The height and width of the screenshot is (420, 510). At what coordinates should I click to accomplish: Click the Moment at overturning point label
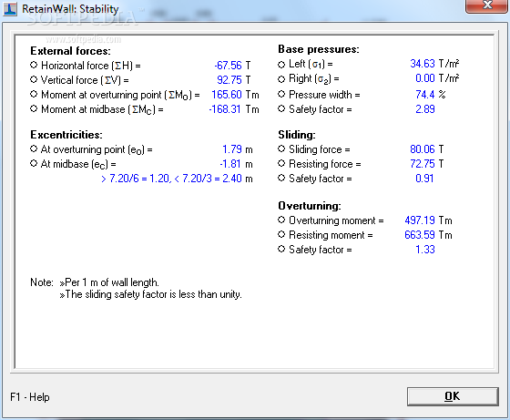pyautogui.click(x=120, y=95)
